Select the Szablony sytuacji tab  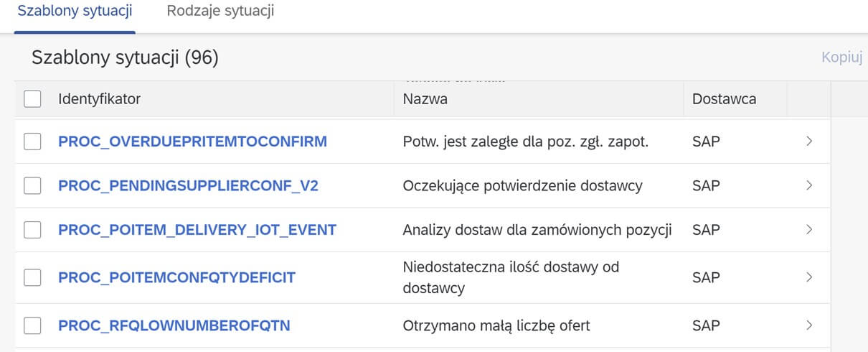tap(75, 11)
